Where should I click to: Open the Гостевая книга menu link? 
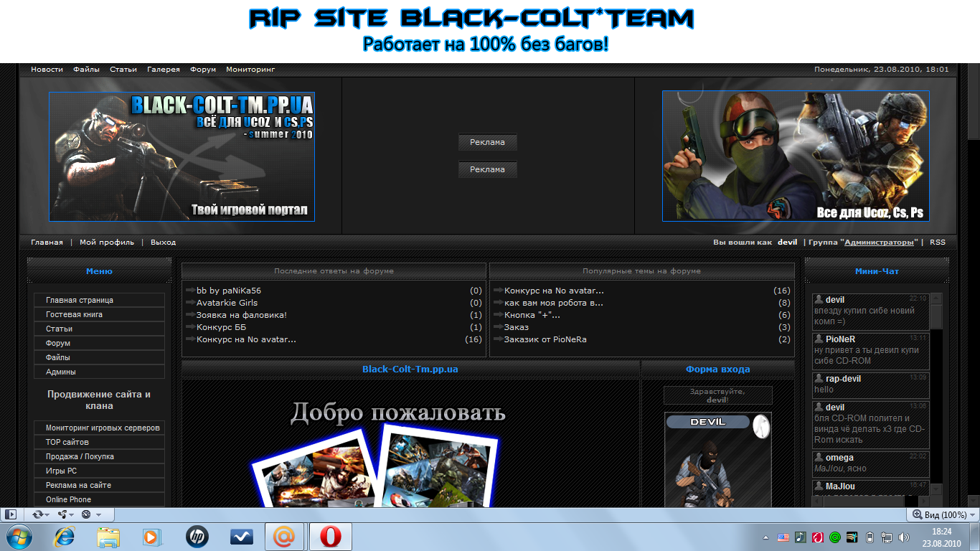coord(74,314)
